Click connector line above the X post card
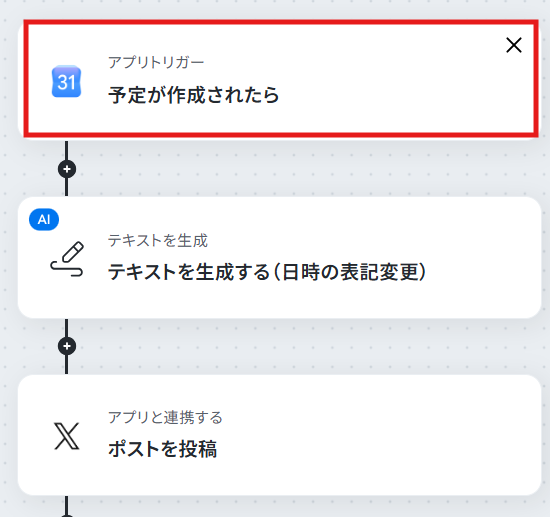Viewport: 550px width, 517px height. coord(67,365)
